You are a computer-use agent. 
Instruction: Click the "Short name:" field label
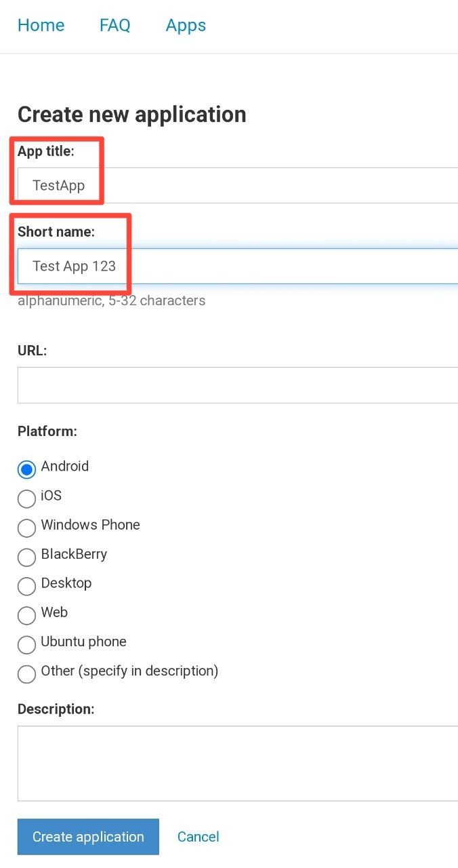(56, 231)
